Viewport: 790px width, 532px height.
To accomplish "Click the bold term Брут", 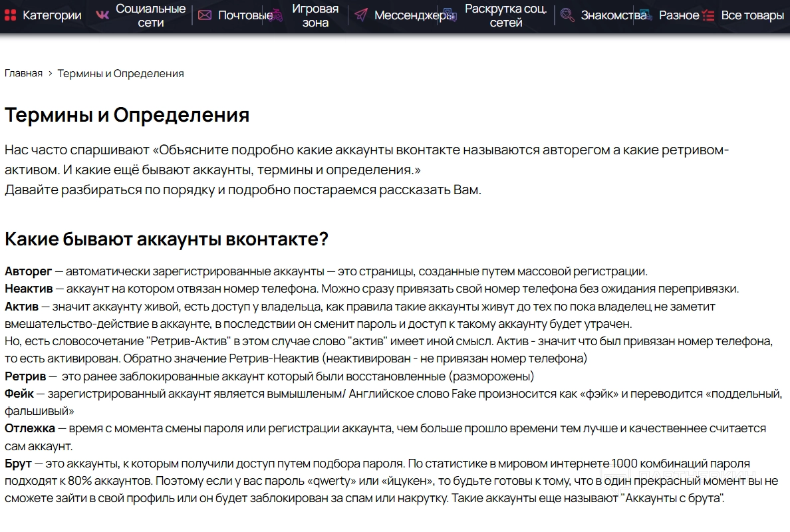I will [18, 464].
